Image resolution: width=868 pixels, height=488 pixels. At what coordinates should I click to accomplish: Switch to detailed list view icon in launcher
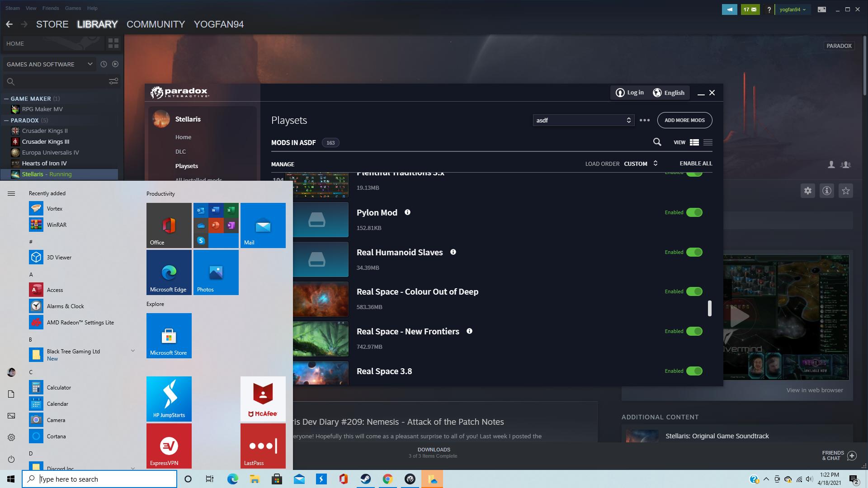[x=694, y=142]
